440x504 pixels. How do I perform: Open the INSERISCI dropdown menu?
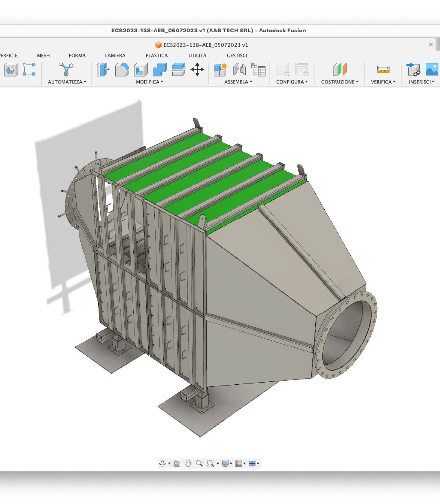tap(422, 82)
